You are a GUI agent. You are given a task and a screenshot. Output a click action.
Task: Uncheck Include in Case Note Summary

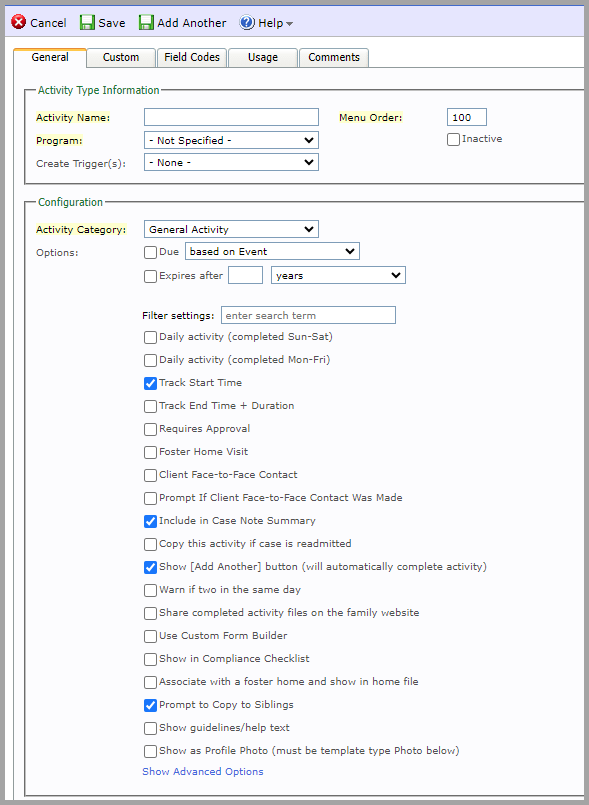pyautogui.click(x=150, y=521)
